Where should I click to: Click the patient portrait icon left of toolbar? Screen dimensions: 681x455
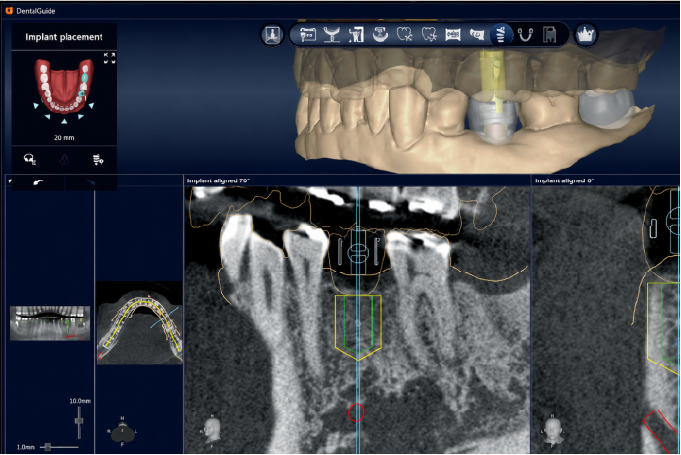[272, 34]
